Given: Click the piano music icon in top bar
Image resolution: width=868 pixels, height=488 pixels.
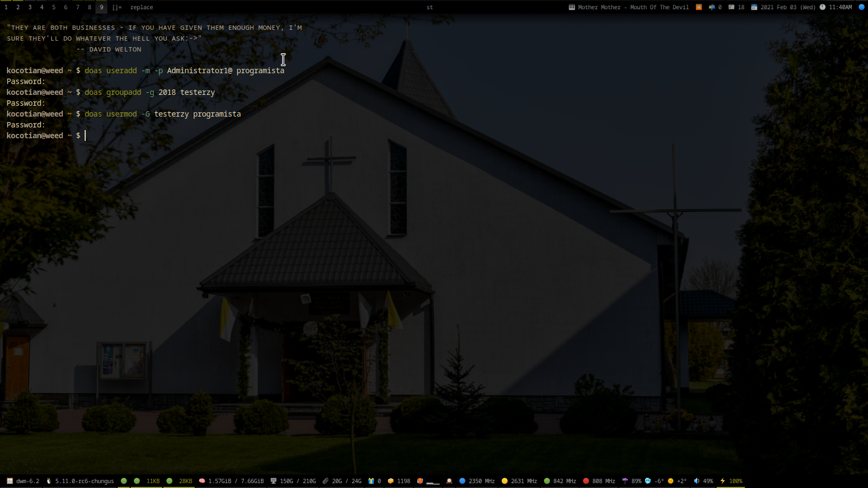Looking at the screenshot, I should [572, 7].
